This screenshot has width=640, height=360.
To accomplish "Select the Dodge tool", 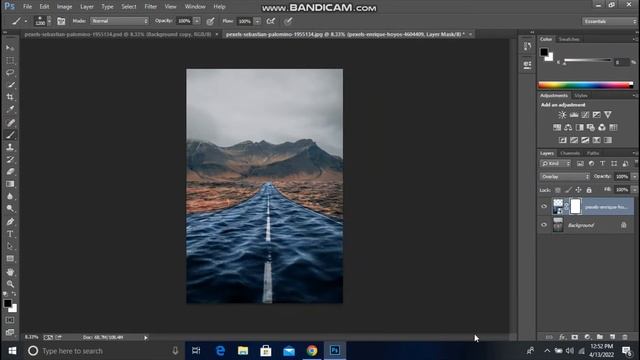I will [10, 209].
